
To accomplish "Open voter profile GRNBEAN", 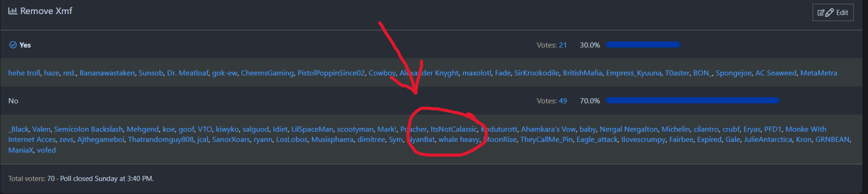I will (x=832, y=140).
